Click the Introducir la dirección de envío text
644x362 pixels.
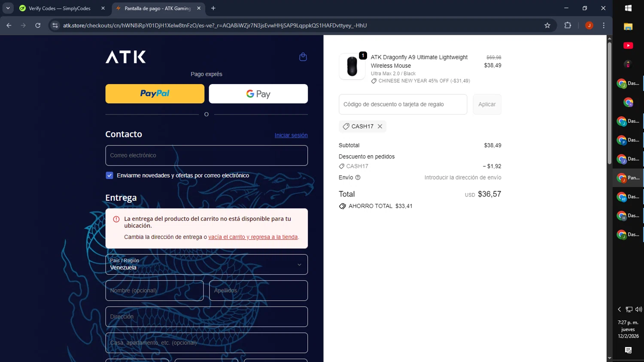click(x=463, y=178)
